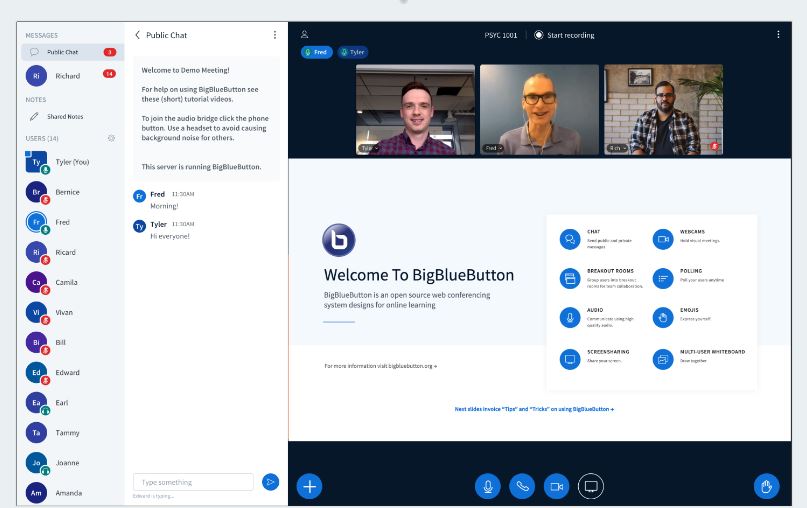Click the Audio icon on slide

(570, 318)
